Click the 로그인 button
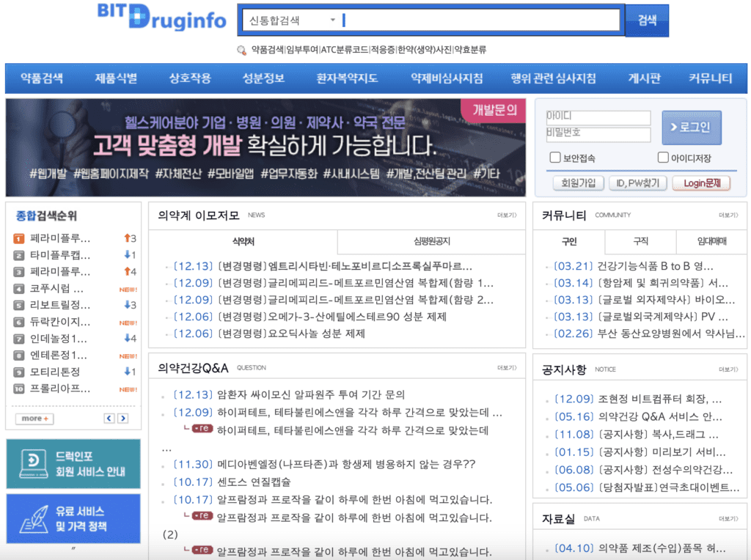The height and width of the screenshot is (560, 751). [692, 128]
